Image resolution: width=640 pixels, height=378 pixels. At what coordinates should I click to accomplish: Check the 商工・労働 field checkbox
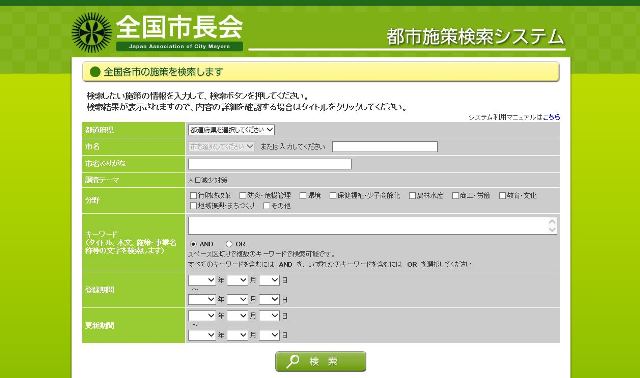coord(456,196)
